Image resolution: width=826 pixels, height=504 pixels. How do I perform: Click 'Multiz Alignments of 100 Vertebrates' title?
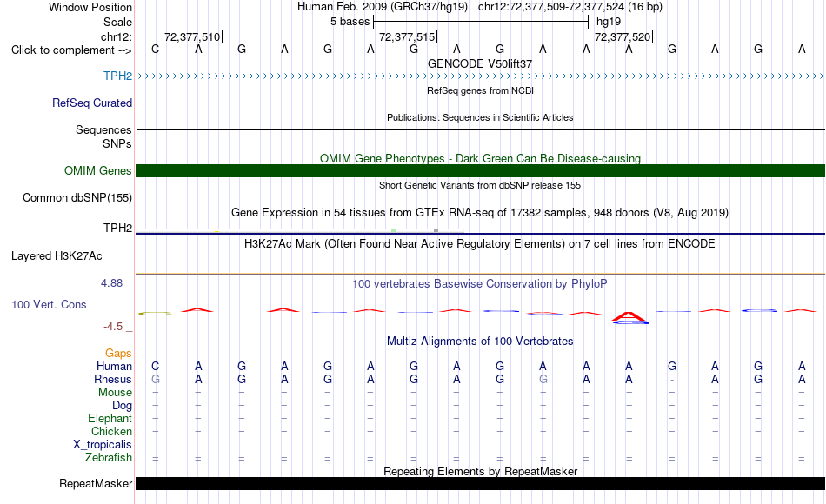(x=480, y=342)
